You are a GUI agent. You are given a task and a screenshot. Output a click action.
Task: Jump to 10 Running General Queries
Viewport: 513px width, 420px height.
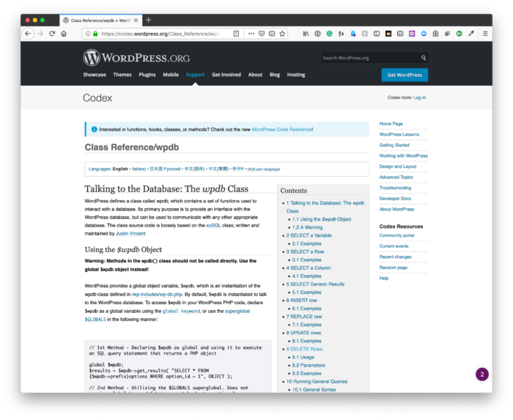tap(317, 381)
